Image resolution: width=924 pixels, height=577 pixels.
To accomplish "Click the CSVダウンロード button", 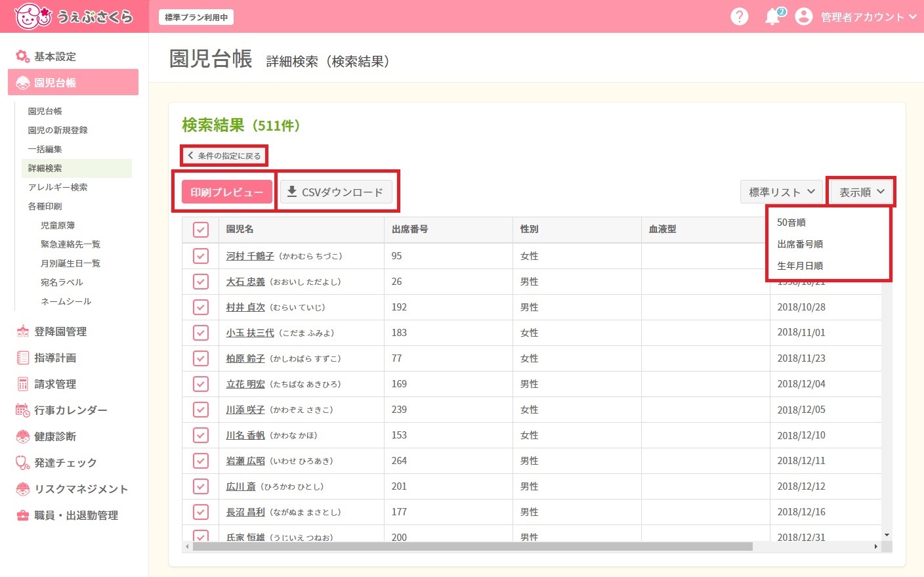I will (336, 192).
